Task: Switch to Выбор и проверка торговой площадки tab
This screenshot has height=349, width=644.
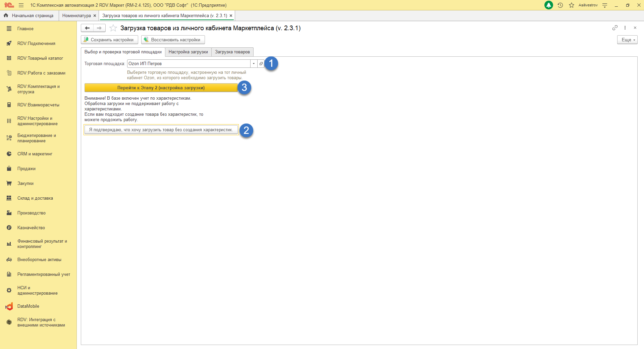Action: (123, 52)
